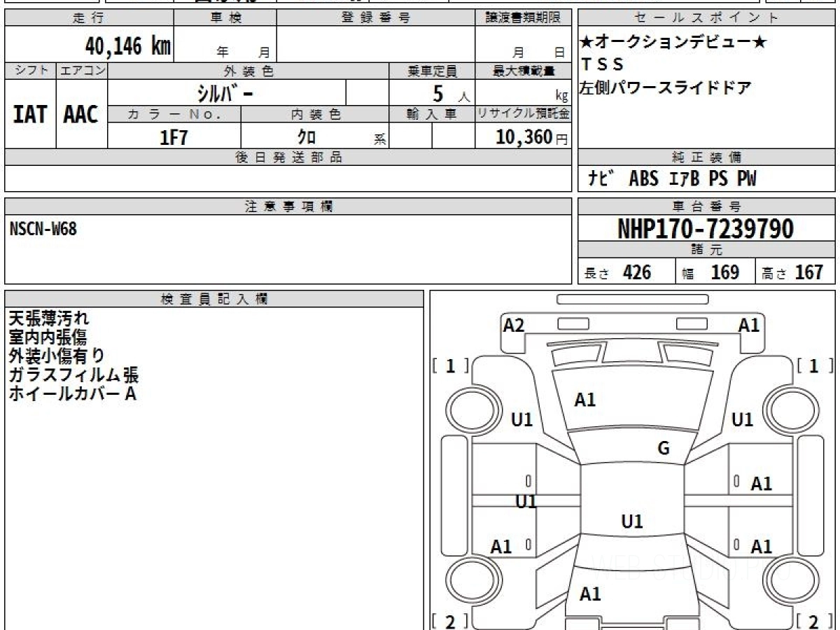Click the セールスポイント header
The height and width of the screenshot is (630, 840).
707,18
